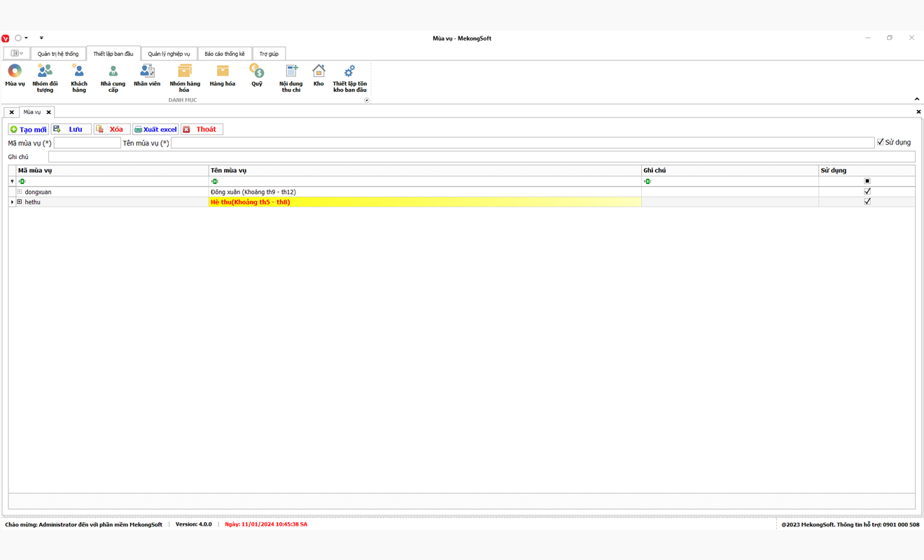Screen dimensions: 924x560
Task: Uncheck Sử dụng for dongxuan row
Action: click(867, 191)
